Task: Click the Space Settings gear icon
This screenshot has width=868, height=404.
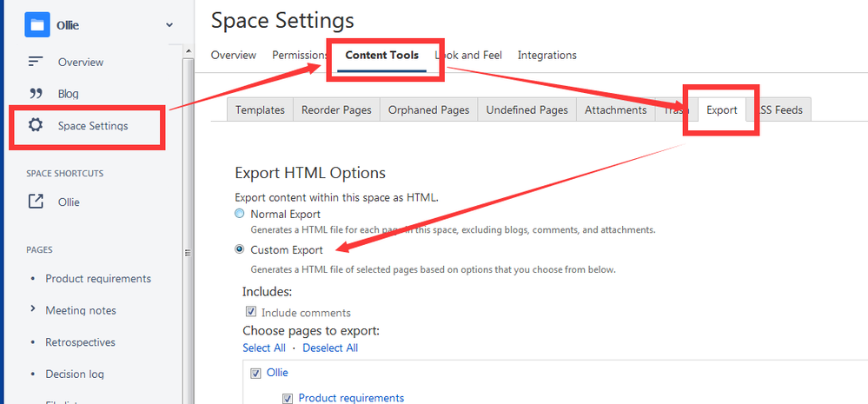Action: click(x=36, y=125)
